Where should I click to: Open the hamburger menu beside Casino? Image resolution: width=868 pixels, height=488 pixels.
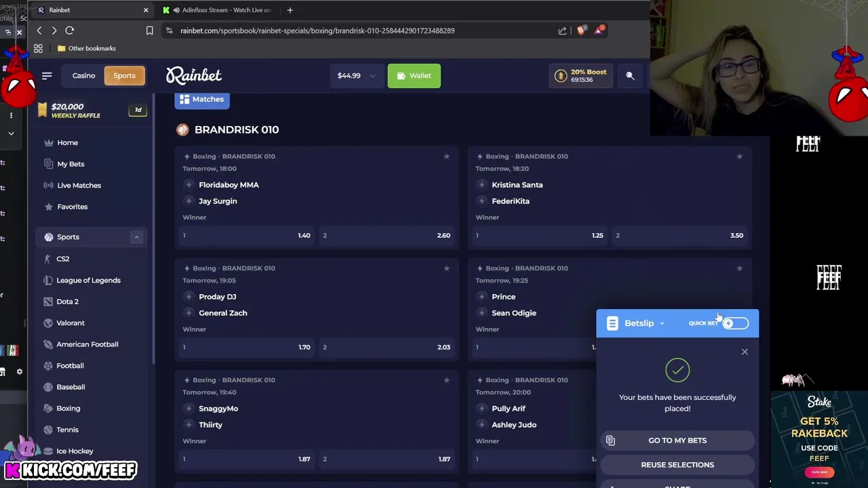tap(47, 75)
